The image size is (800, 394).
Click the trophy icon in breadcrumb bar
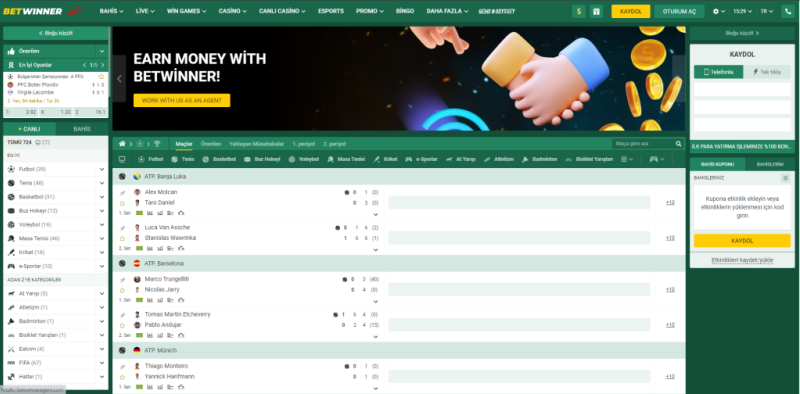tap(157, 144)
